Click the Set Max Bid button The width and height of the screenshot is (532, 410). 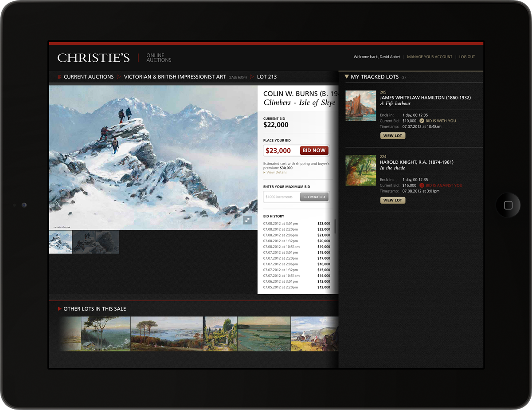(314, 197)
